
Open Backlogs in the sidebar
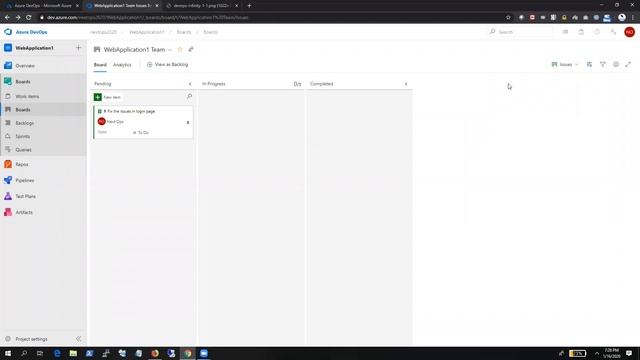tap(24, 123)
